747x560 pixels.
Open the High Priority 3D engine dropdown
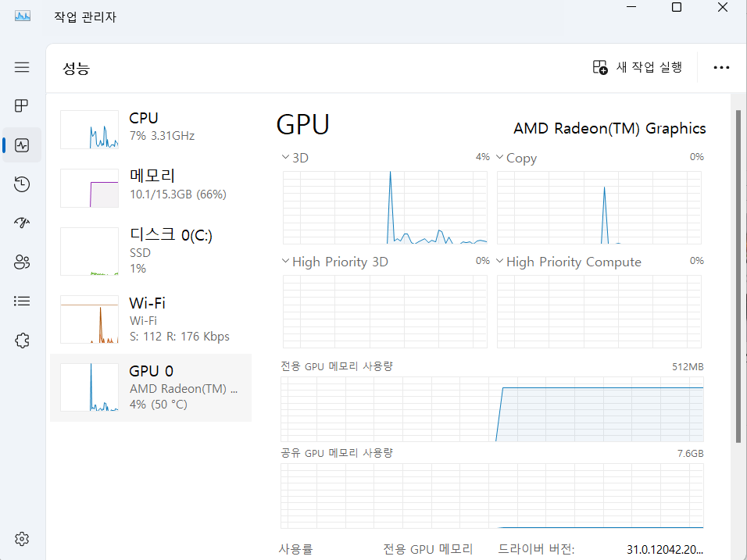285,261
